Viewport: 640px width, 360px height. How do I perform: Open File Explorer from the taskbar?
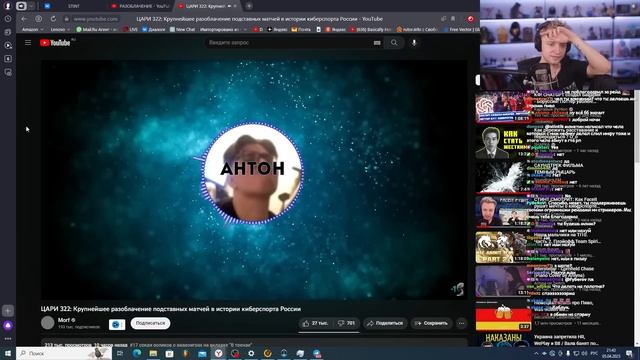[153, 353]
